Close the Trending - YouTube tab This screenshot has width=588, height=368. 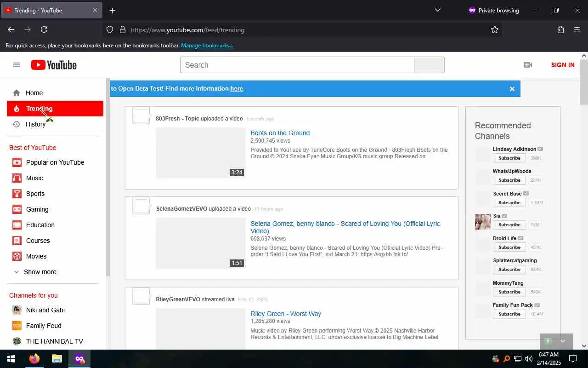95,10
